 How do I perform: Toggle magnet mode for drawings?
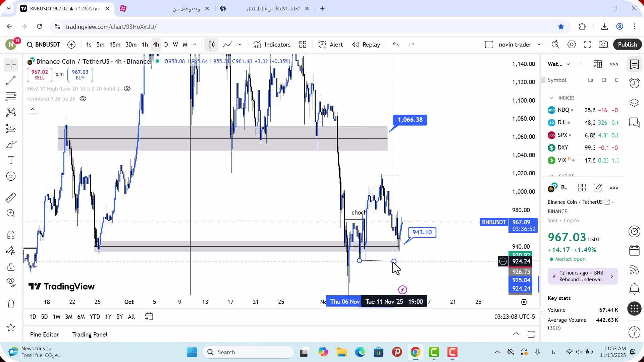tap(11, 235)
